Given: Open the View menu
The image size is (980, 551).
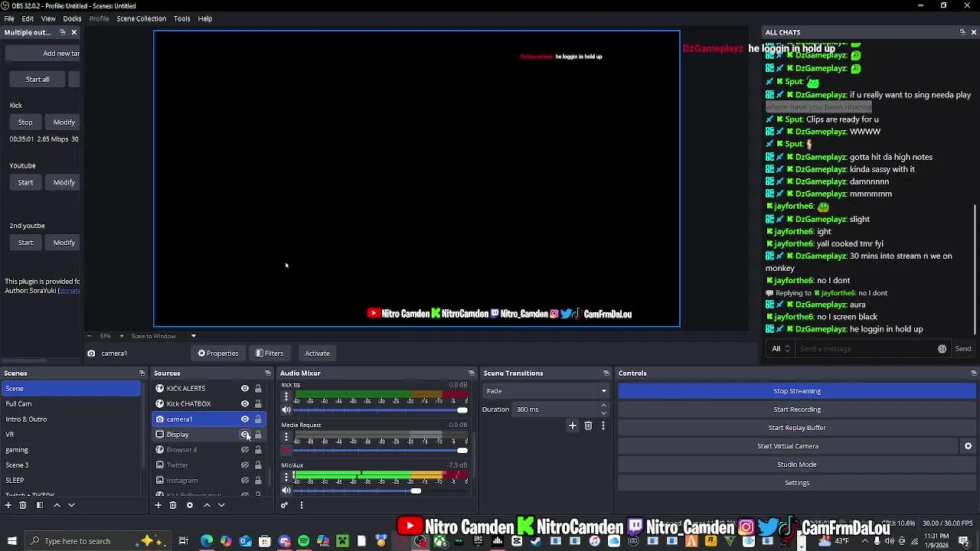Looking at the screenshot, I should click(x=48, y=18).
